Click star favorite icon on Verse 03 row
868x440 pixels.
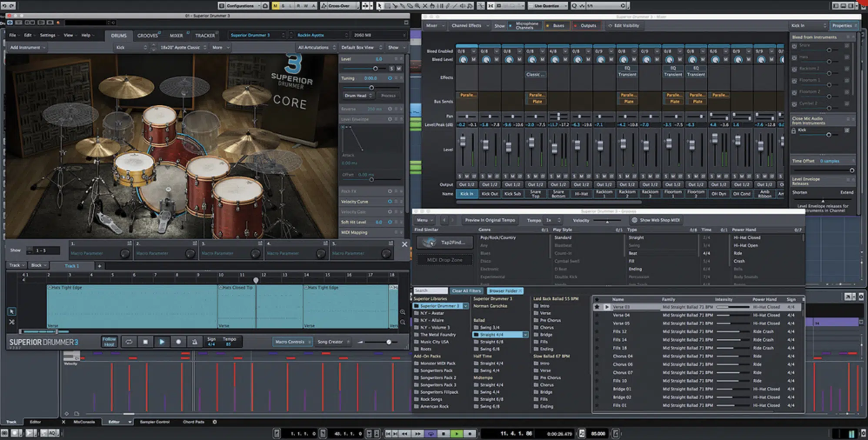pos(597,307)
